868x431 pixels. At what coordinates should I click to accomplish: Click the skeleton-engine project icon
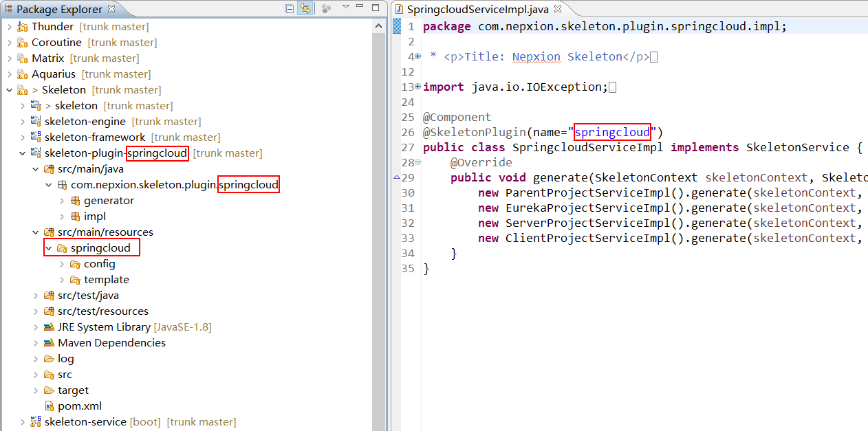point(36,122)
